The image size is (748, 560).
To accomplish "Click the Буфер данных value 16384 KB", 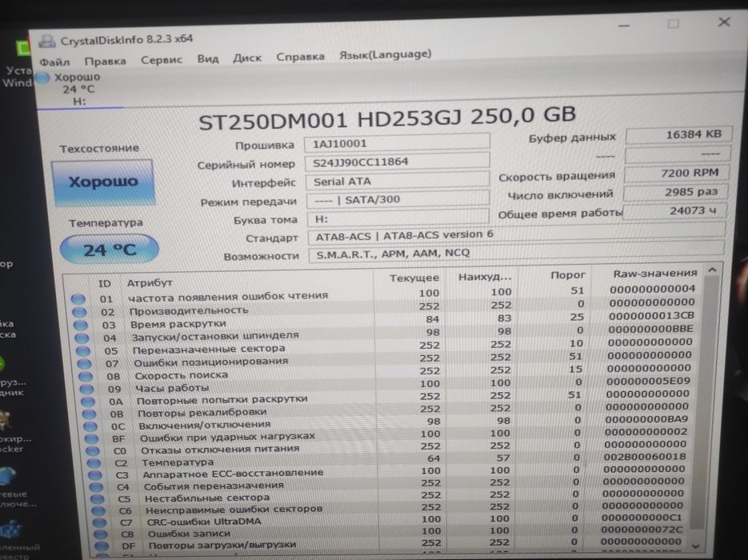I will (x=679, y=135).
